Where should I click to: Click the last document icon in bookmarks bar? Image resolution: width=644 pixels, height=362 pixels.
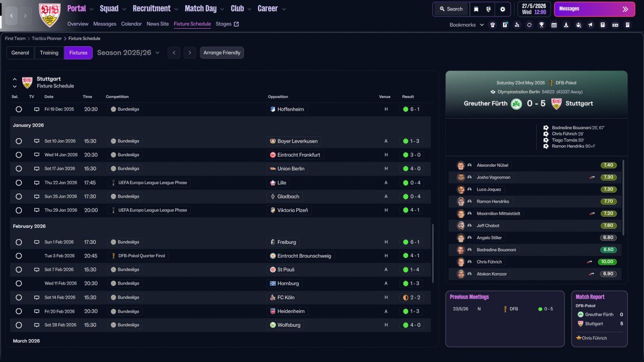click(627, 25)
